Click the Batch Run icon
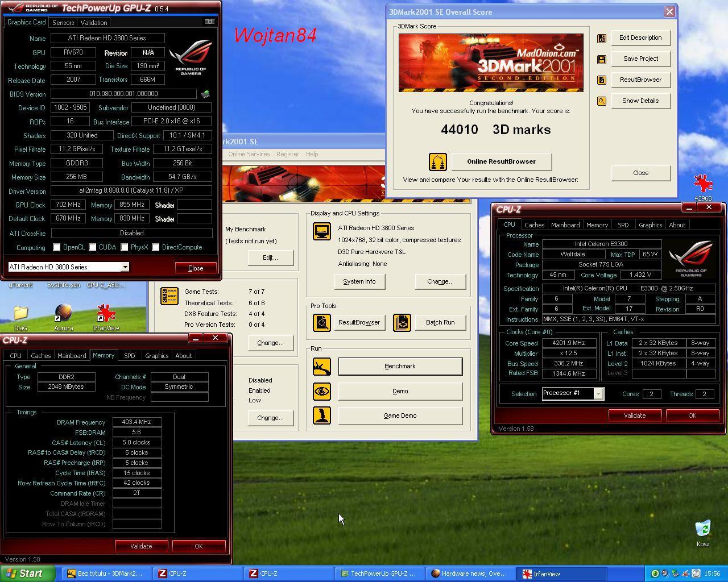This screenshot has height=582, width=728. pos(402,323)
